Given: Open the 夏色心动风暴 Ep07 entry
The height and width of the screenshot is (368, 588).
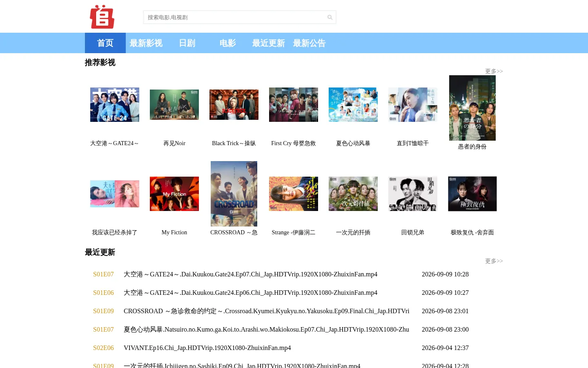Looking at the screenshot, I should click(266, 330).
